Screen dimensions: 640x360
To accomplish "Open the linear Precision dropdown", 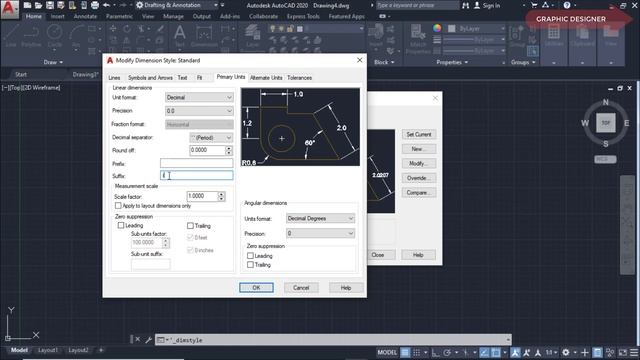I will point(199,111).
